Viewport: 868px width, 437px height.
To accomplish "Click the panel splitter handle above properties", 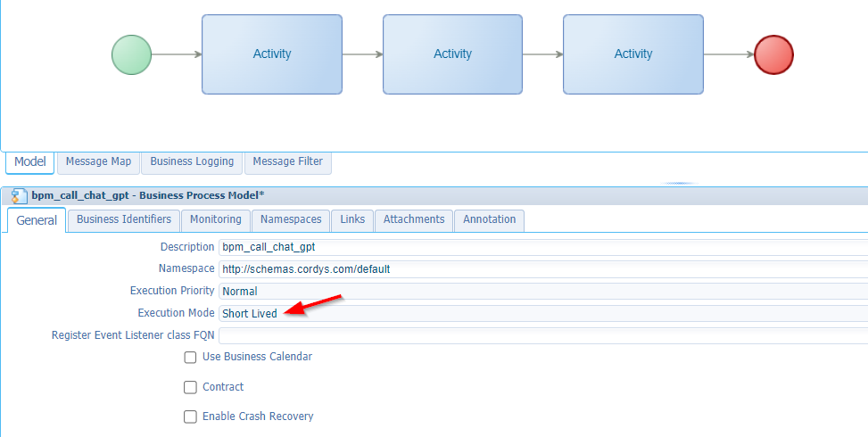I will pyautogui.click(x=679, y=183).
